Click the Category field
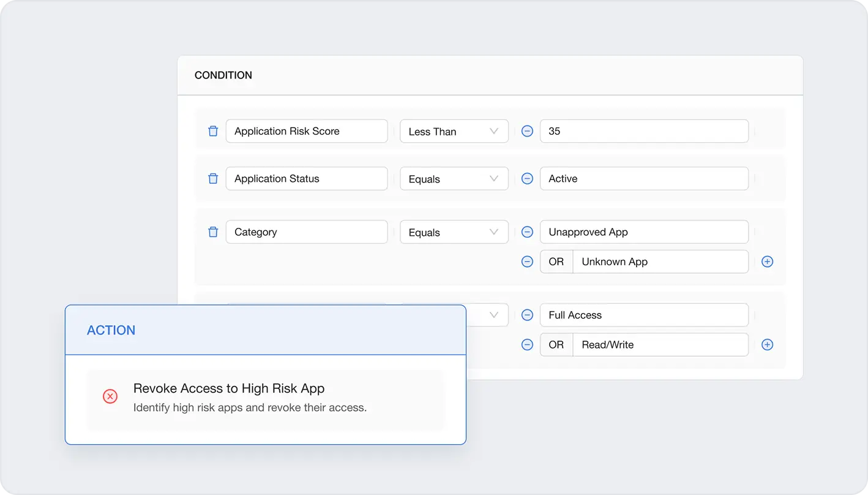Screen dimensions: 868x495 point(307,232)
